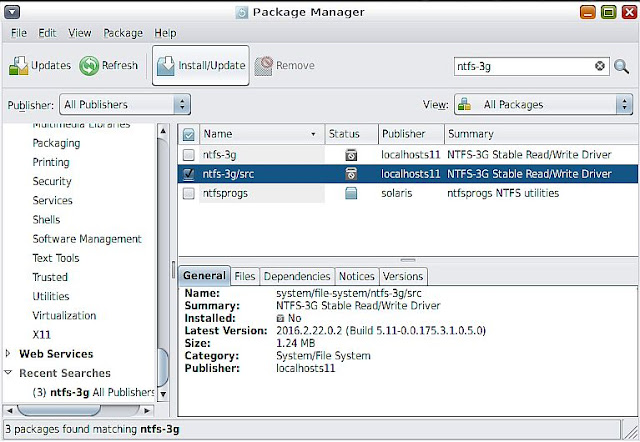Select the Text Tools category
Viewport: 640px width, 442px height.
tap(56, 258)
